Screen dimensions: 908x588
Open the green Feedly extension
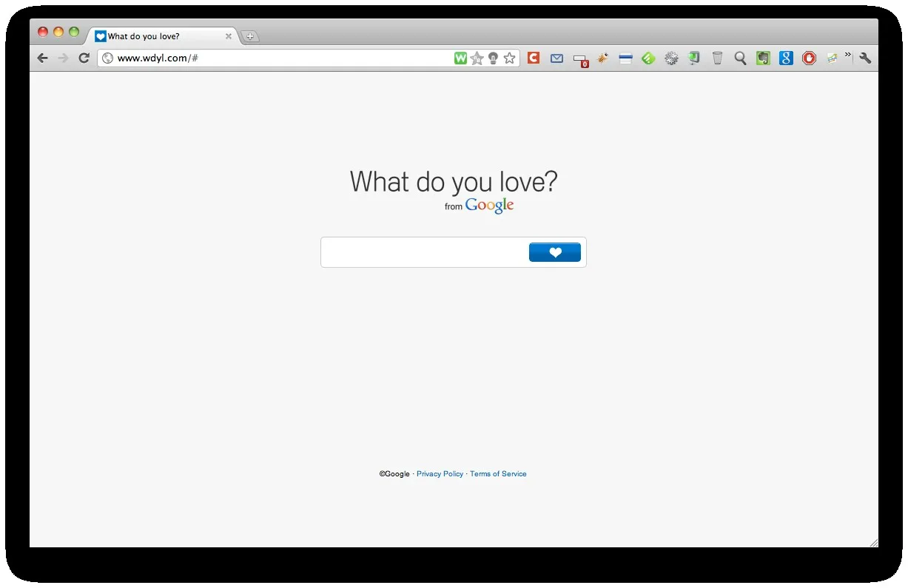point(648,58)
